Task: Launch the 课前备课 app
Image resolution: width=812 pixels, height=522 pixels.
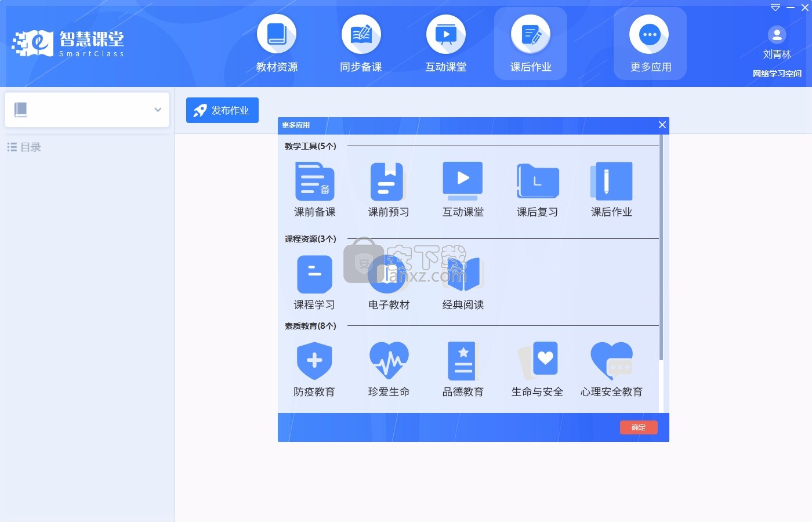Action: click(x=314, y=190)
